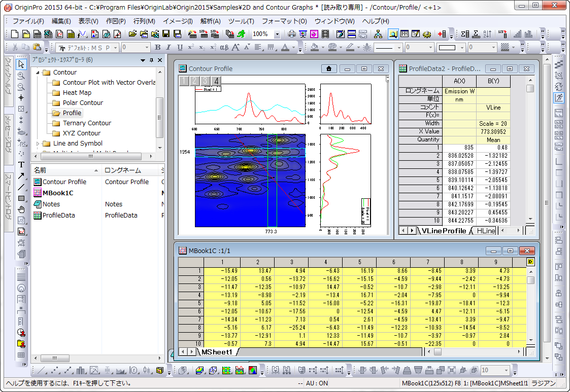Open the line color pencil button
This screenshot has height=392, width=570.
pyautogui.click(x=350, y=47)
